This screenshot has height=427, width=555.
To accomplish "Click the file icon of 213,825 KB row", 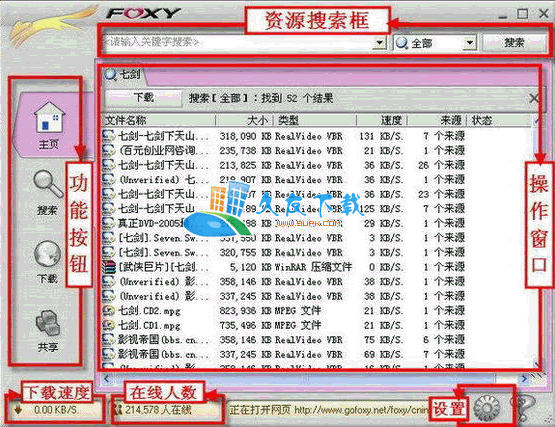I will click(x=109, y=165).
